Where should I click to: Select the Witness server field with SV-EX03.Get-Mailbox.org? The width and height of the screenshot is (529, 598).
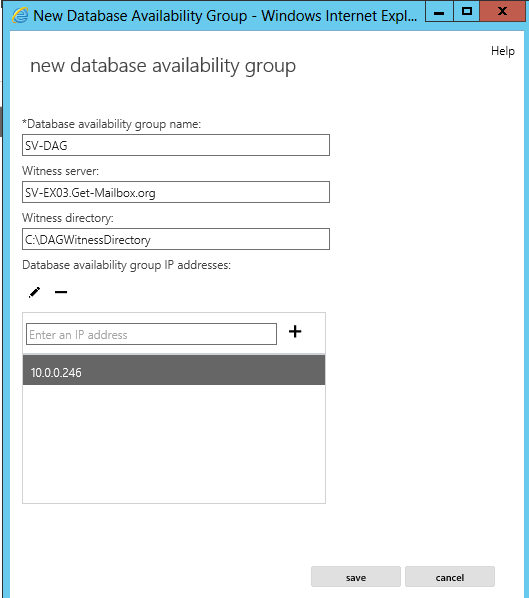[x=176, y=192]
